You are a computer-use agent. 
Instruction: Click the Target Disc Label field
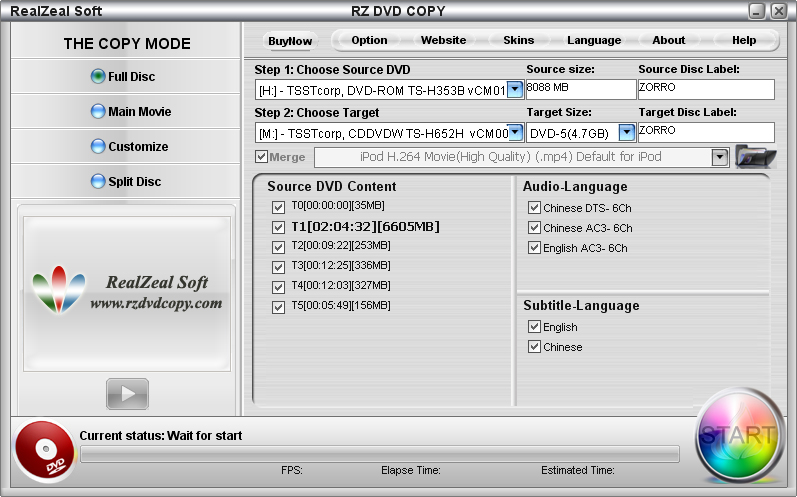coord(705,132)
